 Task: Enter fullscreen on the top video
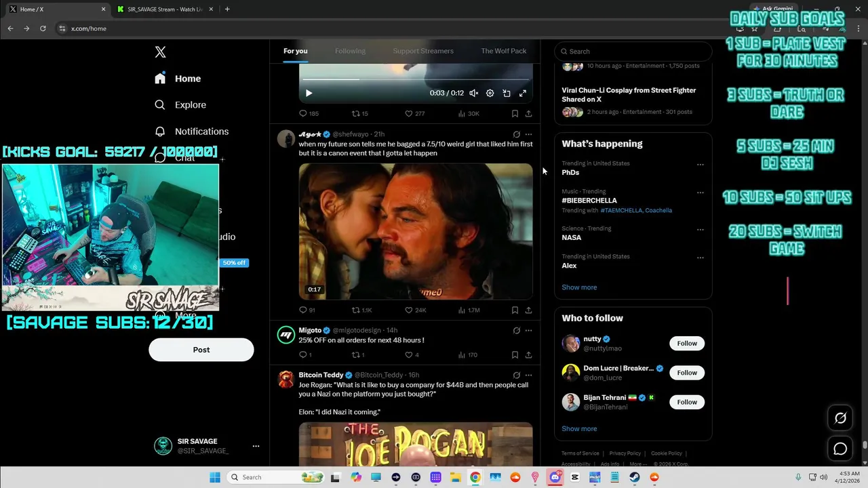pyautogui.click(x=523, y=93)
